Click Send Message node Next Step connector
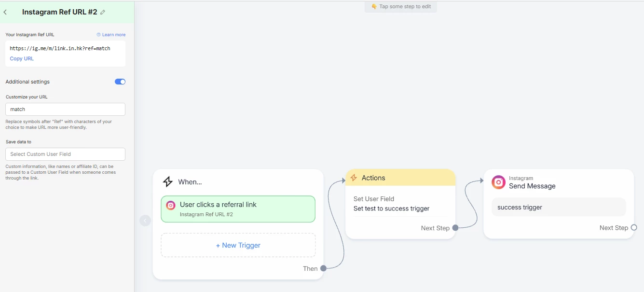Screen dimensions: 644x292 point(634,227)
